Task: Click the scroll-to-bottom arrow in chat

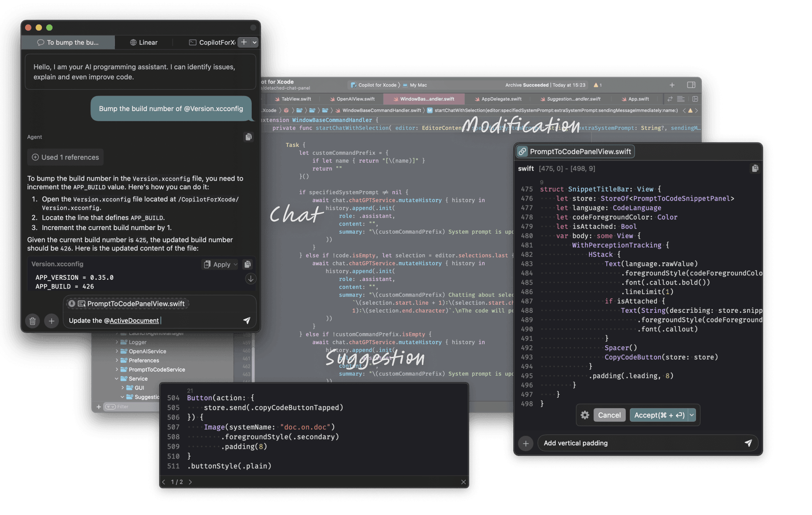Action: (x=250, y=279)
